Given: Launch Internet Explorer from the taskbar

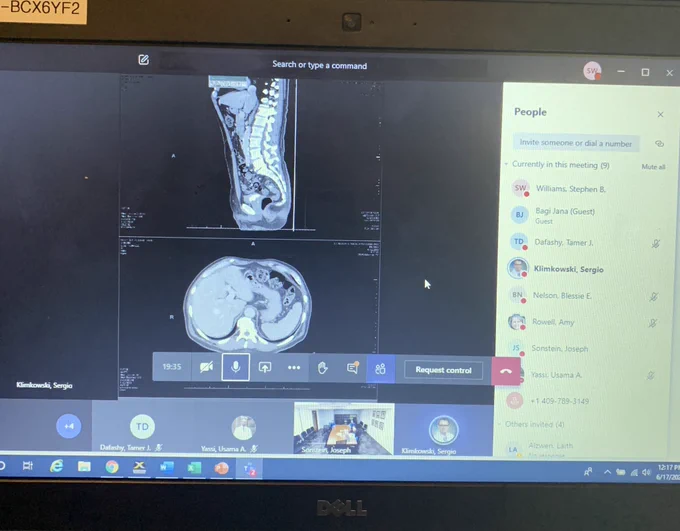Looking at the screenshot, I should click(56, 466).
